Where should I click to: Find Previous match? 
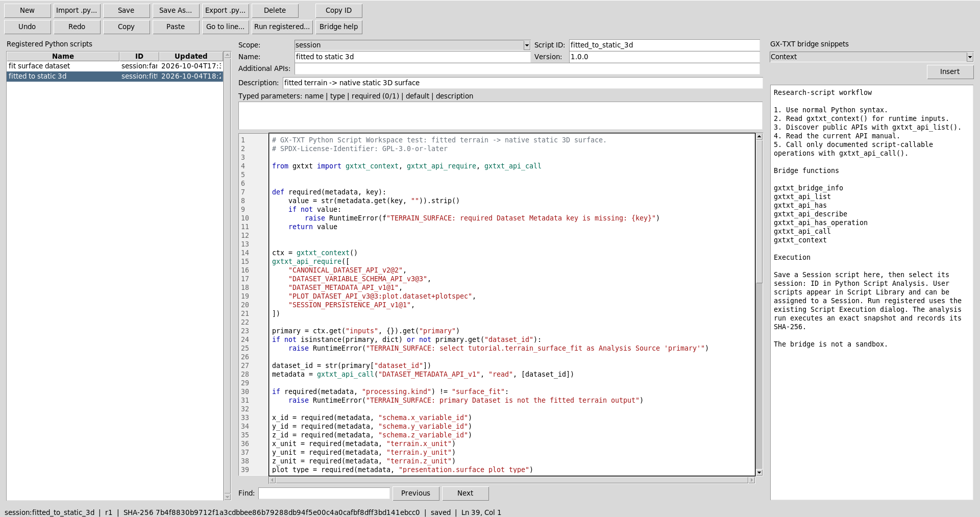[x=415, y=494]
